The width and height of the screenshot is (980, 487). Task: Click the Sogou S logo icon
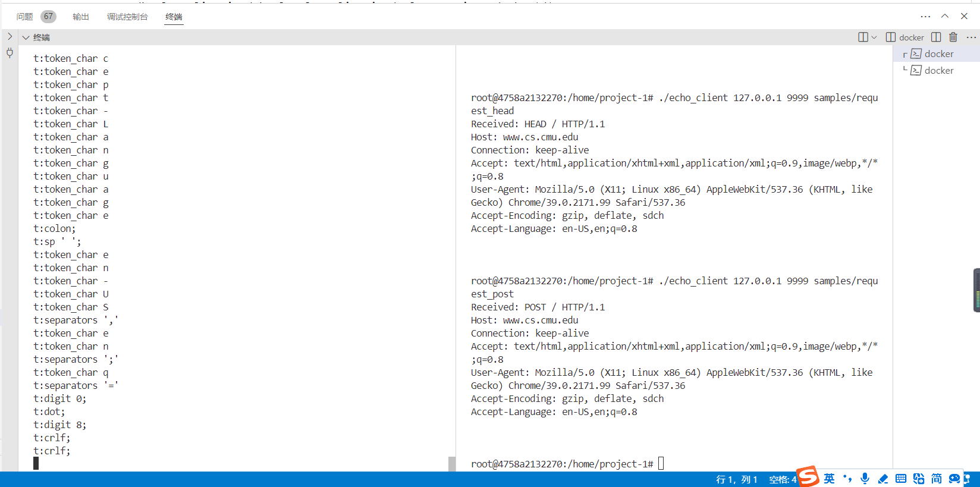808,476
